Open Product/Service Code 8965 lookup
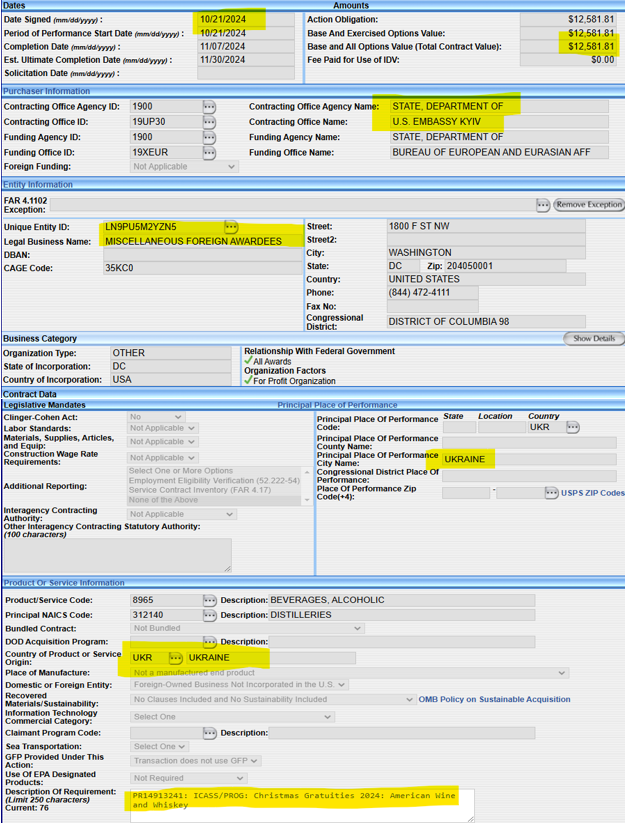The width and height of the screenshot is (629, 823). [209, 600]
